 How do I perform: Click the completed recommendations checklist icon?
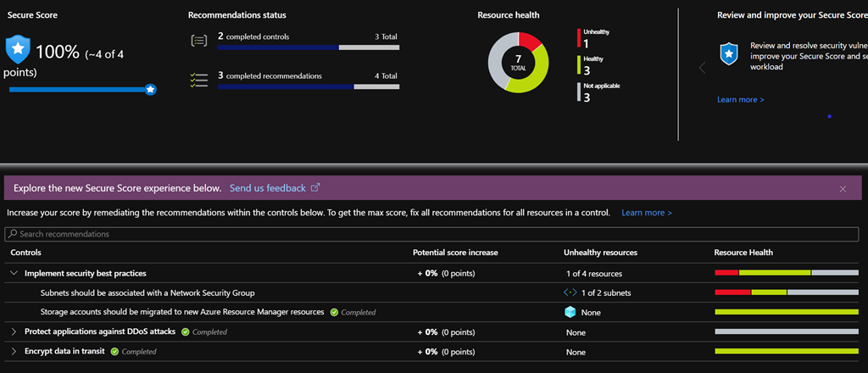[199, 79]
